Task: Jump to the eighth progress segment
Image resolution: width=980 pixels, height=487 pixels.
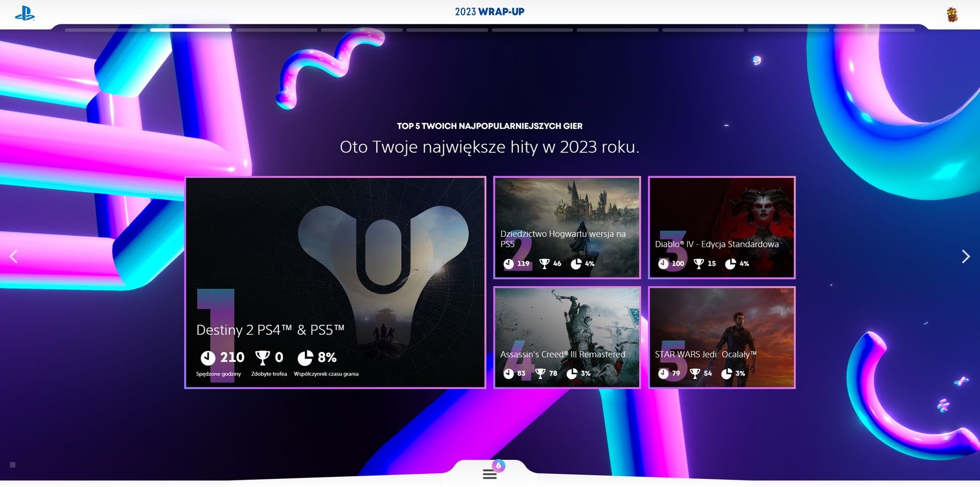Action: pyautogui.click(x=703, y=30)
